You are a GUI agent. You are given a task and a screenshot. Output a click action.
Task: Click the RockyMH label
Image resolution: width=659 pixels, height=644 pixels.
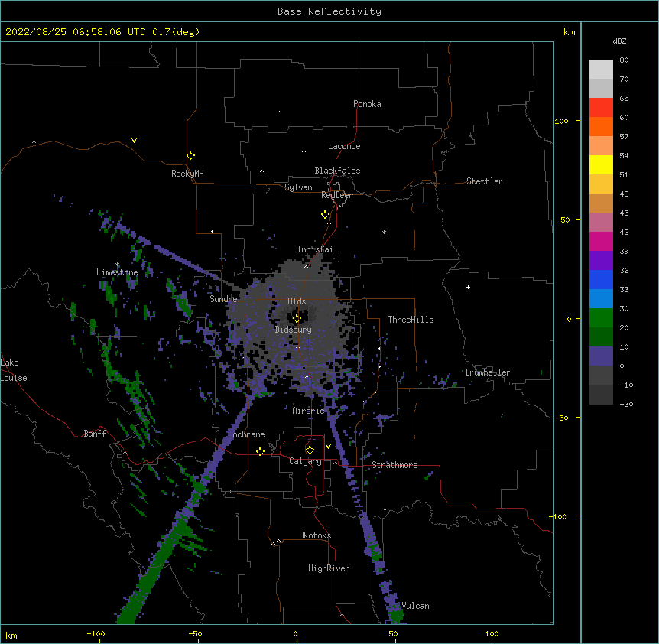coord(187,174)
